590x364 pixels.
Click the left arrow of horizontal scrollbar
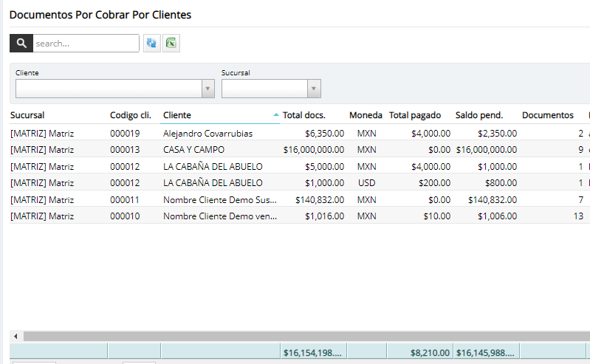(16, 336)
